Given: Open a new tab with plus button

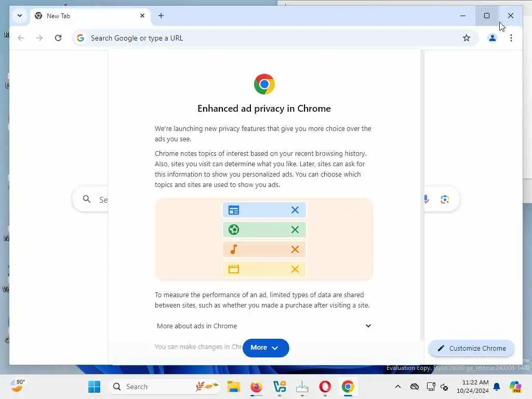Looking at the screenshot, I should pyautogui.click(x=161, y=16).
